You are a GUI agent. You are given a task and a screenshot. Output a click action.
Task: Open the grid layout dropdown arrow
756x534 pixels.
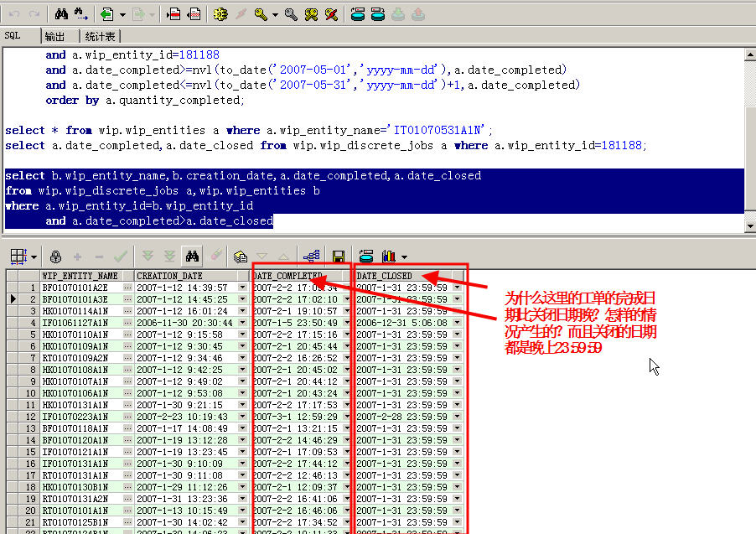pyautogui.click(x=34, y=257)
